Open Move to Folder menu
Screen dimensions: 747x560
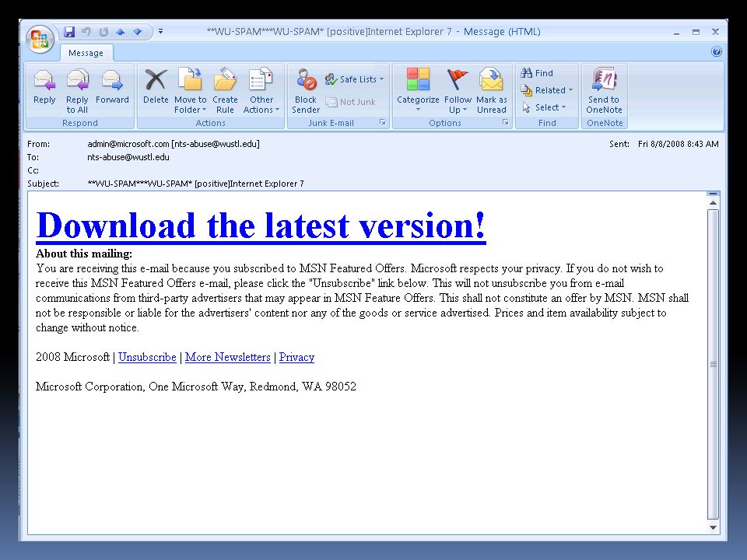(191, 92)
